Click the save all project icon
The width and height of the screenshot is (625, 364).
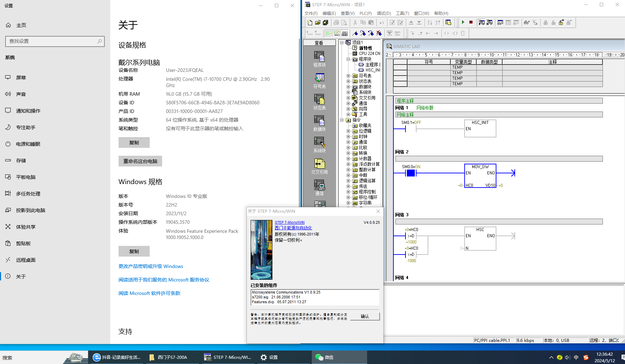pos(326,23)
